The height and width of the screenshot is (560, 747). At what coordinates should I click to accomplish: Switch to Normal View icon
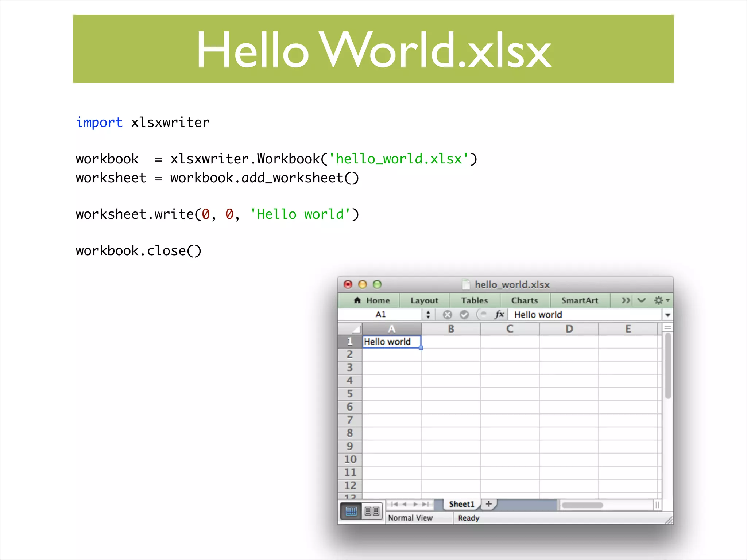351,511
